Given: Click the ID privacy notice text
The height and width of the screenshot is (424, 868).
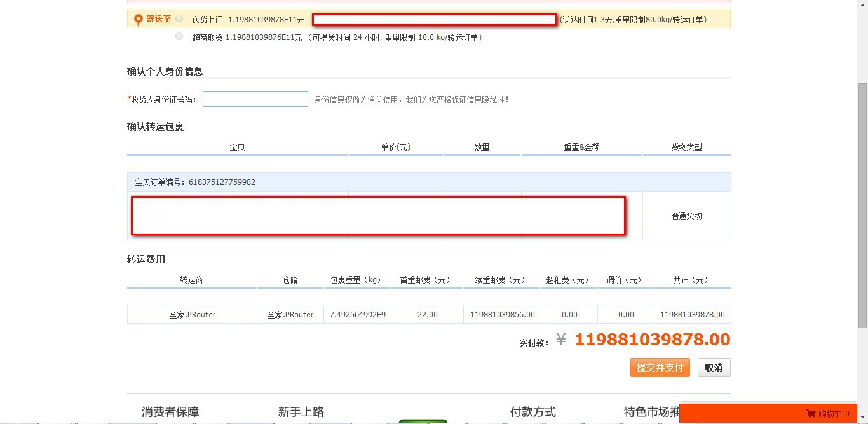Looking at the screenshot, I should coord(411,100).
